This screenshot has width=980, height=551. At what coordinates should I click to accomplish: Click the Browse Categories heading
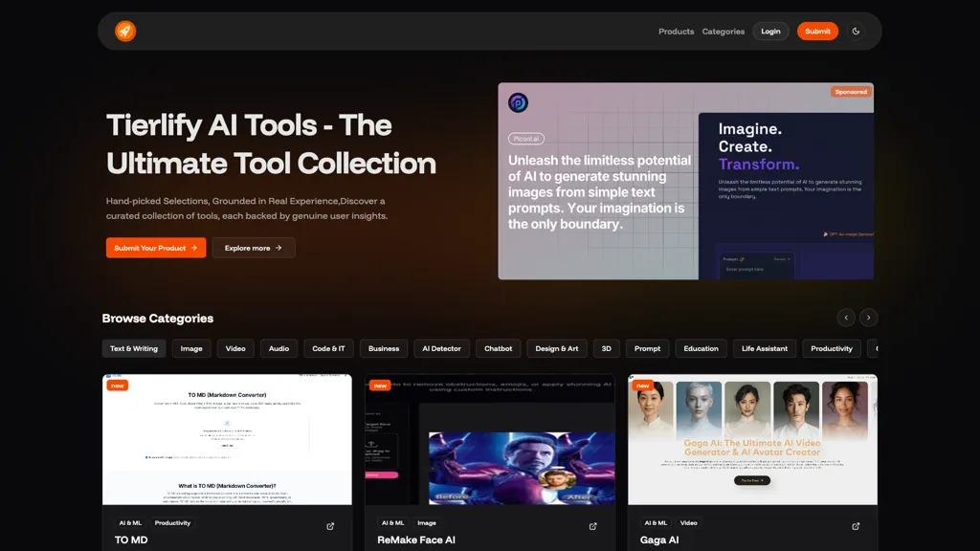point(158,318)
